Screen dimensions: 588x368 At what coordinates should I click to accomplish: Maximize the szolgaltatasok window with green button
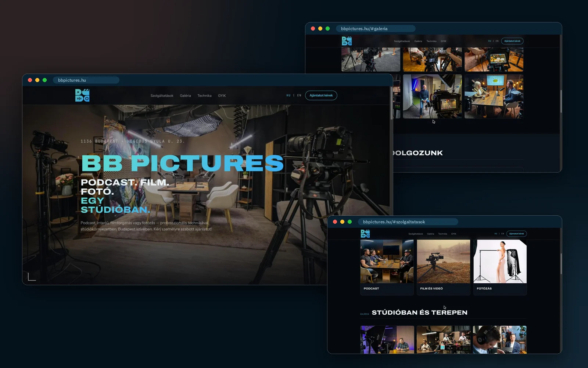[x=349, y=222]
